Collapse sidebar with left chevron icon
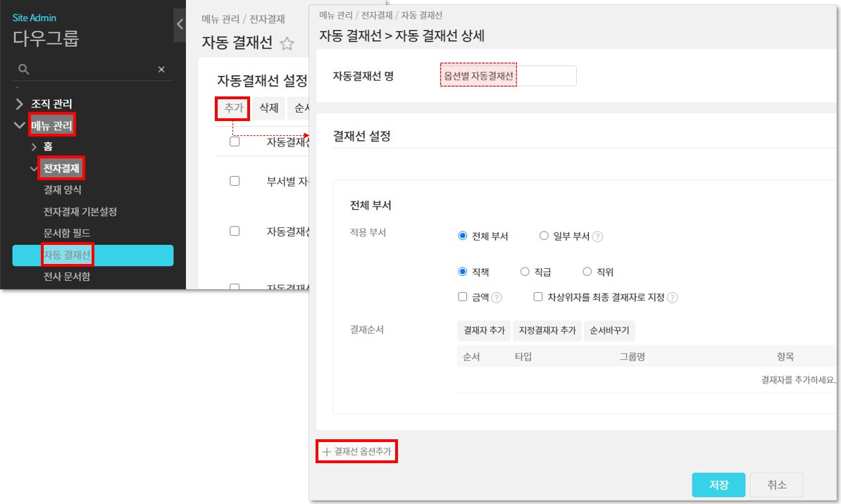841x504 pixels. [x=180, y=25]
